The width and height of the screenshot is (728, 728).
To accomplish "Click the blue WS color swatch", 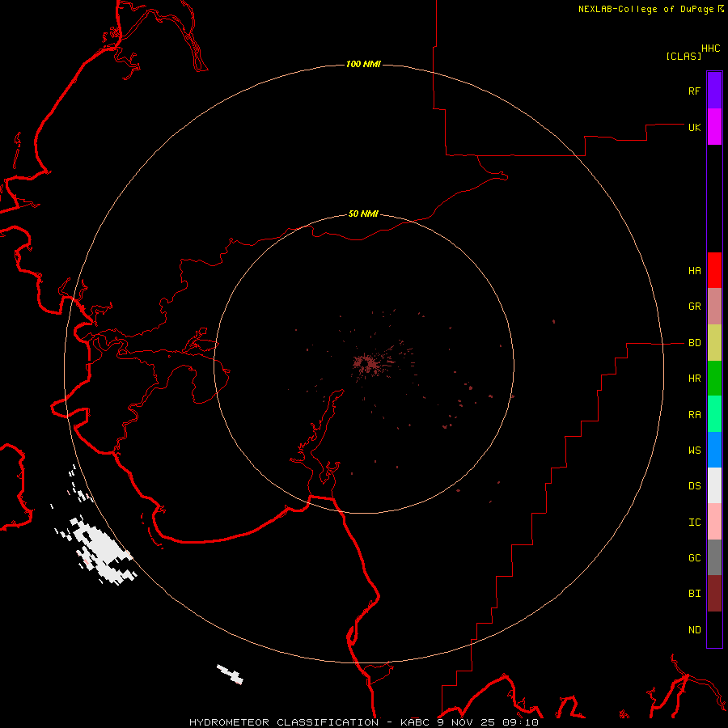I will (714, 450).
